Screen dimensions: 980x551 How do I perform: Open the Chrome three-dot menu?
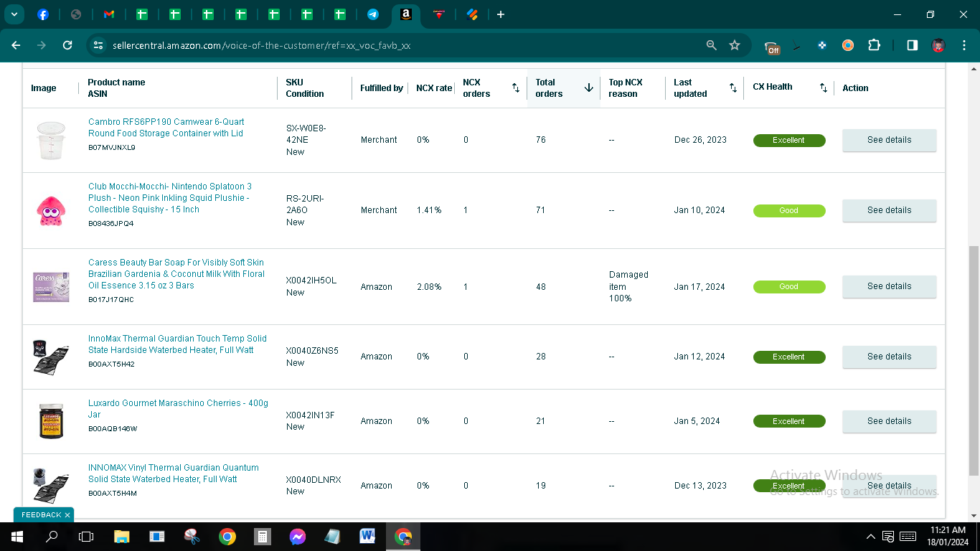point(963,45)
